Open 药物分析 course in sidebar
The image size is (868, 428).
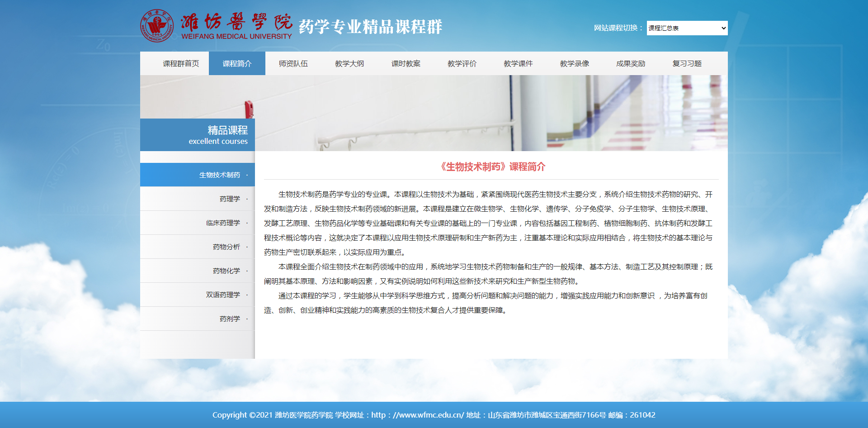point(226,247)
